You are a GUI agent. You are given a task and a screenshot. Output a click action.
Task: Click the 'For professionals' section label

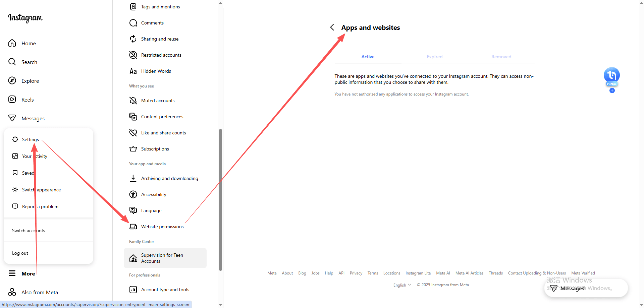coord(145,275)
